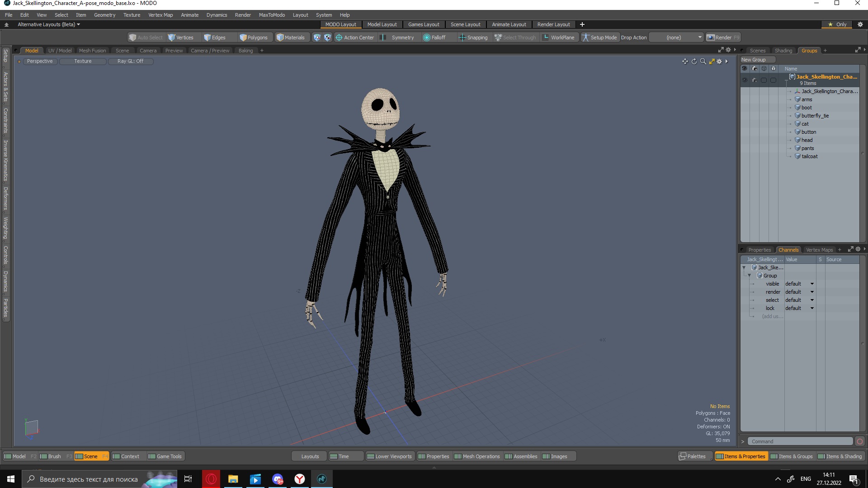Select the butterfly_tie mesh item
The height and width of the screenshot is (488, 868).
[x=815, y=116]
